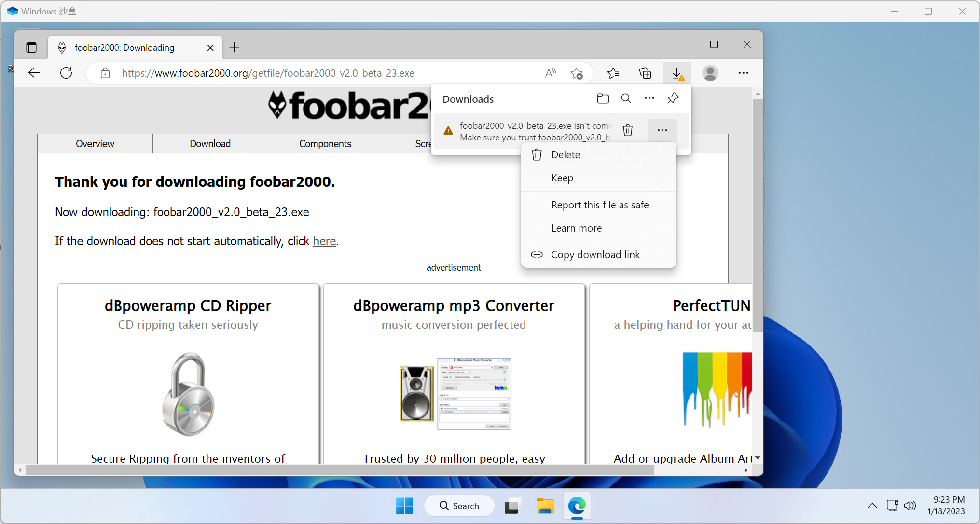
Task: Click trash icon beside foobar2000 download
Action: coord(627,130)
